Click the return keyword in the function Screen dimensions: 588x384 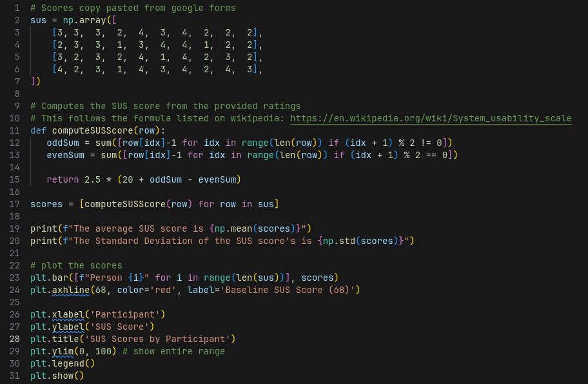[x=63, y=179]
